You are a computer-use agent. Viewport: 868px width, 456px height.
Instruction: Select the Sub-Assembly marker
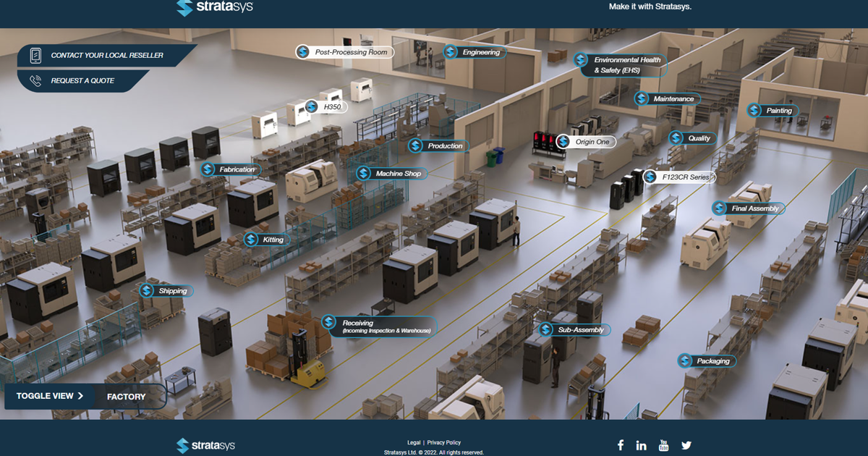pos(575,329)
